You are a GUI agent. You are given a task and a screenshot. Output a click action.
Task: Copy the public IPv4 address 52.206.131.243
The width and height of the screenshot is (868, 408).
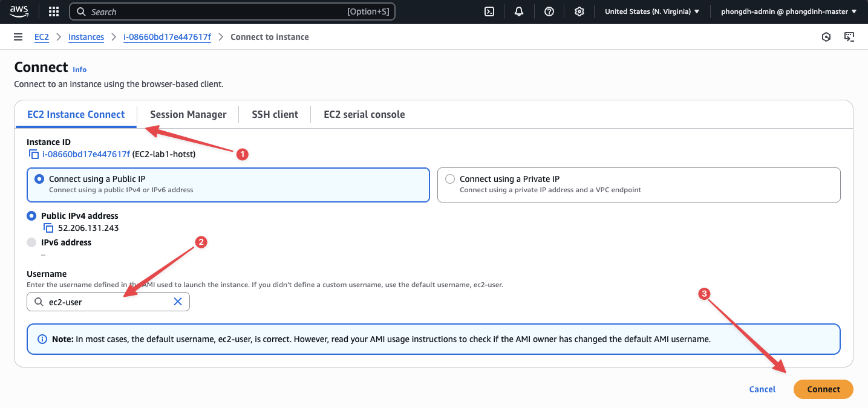[x=48, y=228]
